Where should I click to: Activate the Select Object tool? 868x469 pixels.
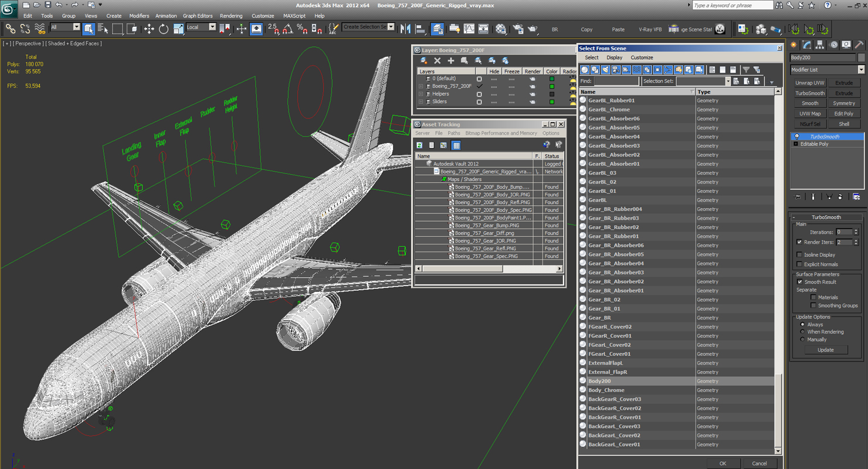point(89,28)
